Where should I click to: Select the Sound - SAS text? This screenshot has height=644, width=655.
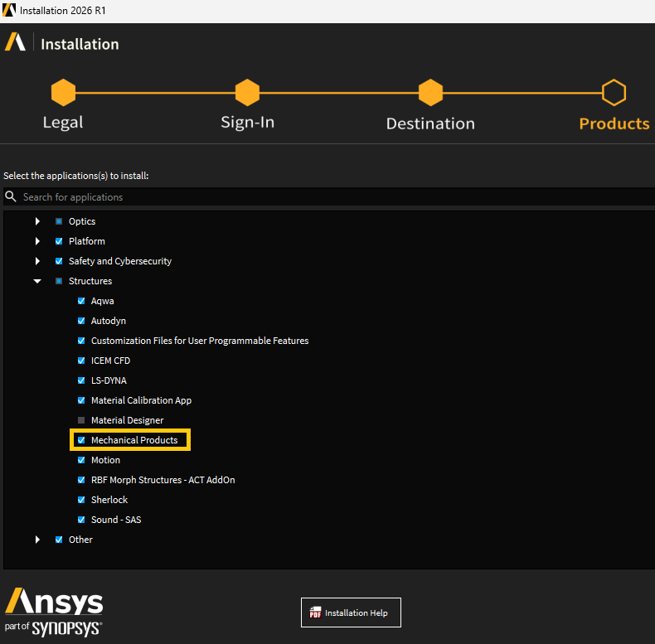(x=116, y=520)
